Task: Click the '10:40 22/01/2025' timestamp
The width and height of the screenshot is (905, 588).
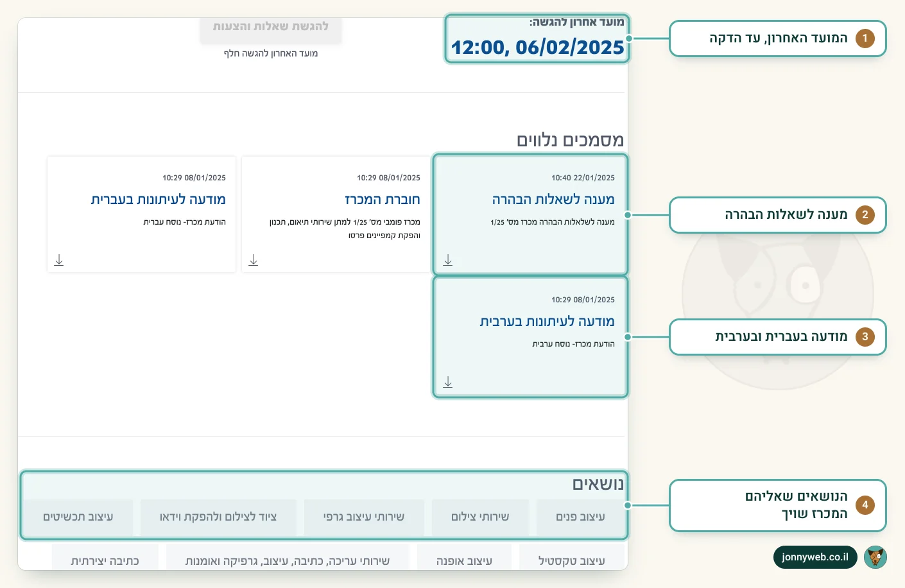Action: click(x=583, y=178)
